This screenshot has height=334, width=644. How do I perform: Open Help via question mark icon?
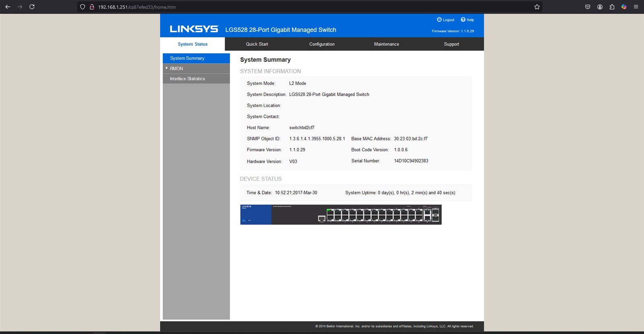tap(463, 20)
